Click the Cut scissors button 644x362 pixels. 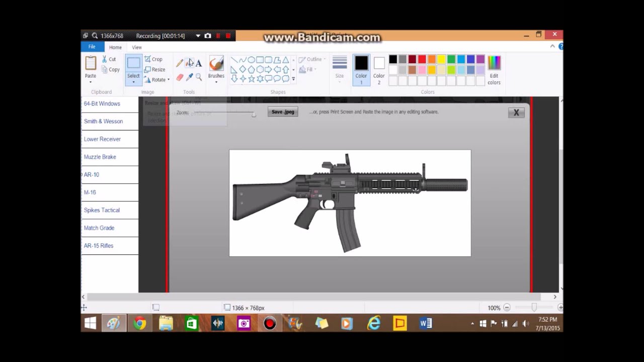point(109,59)
